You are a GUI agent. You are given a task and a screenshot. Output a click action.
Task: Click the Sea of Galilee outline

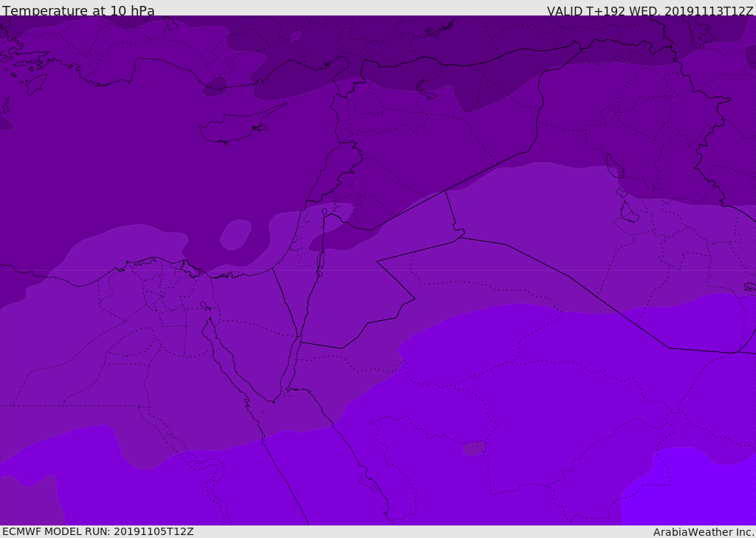click(324, 212)
